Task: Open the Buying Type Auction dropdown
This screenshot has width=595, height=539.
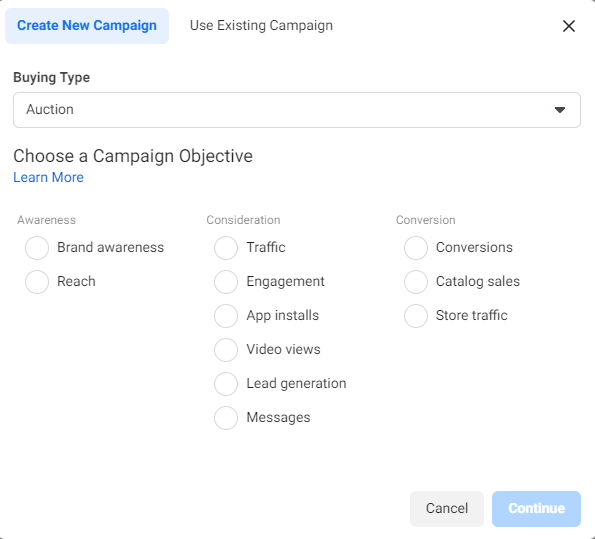Action: coord(297,110)
